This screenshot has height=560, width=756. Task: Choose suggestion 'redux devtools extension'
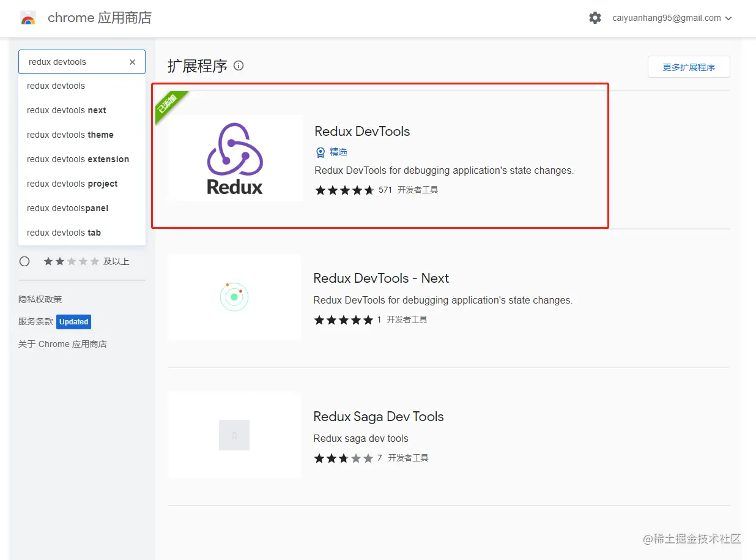[82, 159]
